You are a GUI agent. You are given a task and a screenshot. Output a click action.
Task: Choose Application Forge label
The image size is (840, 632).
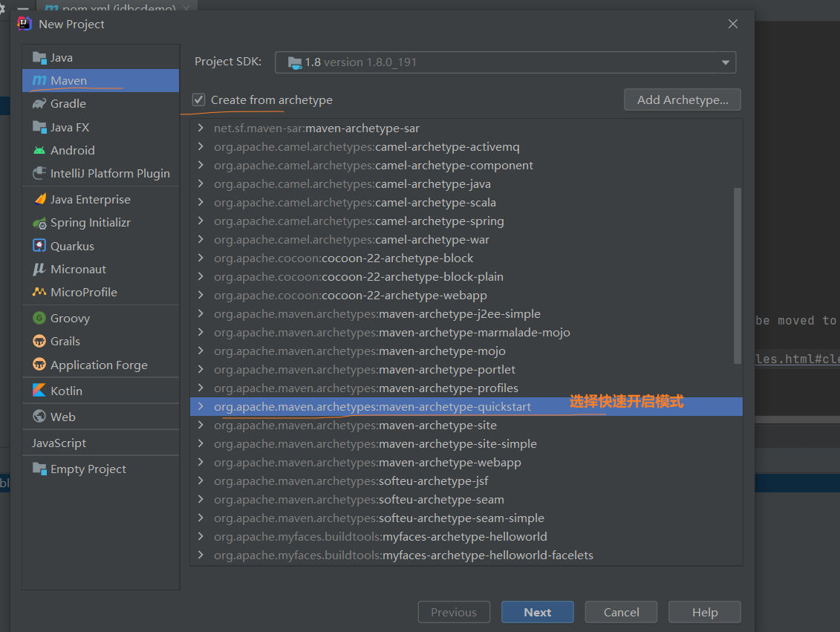(99, 365)
